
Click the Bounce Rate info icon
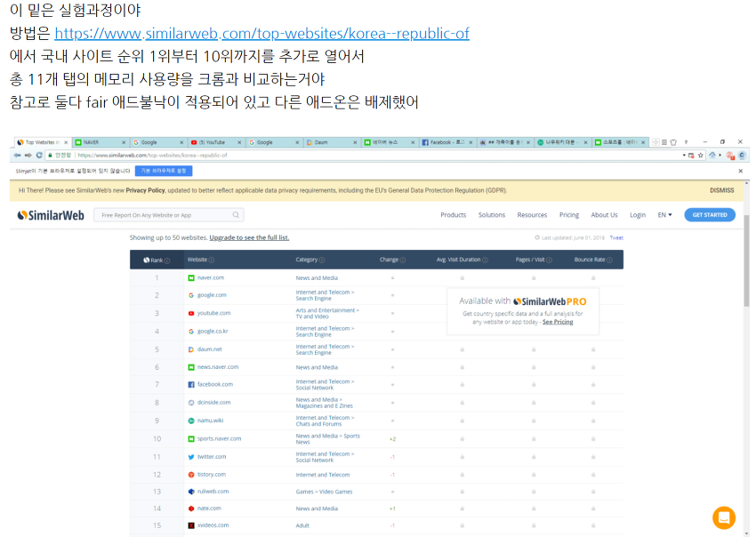tap(609, 260)
